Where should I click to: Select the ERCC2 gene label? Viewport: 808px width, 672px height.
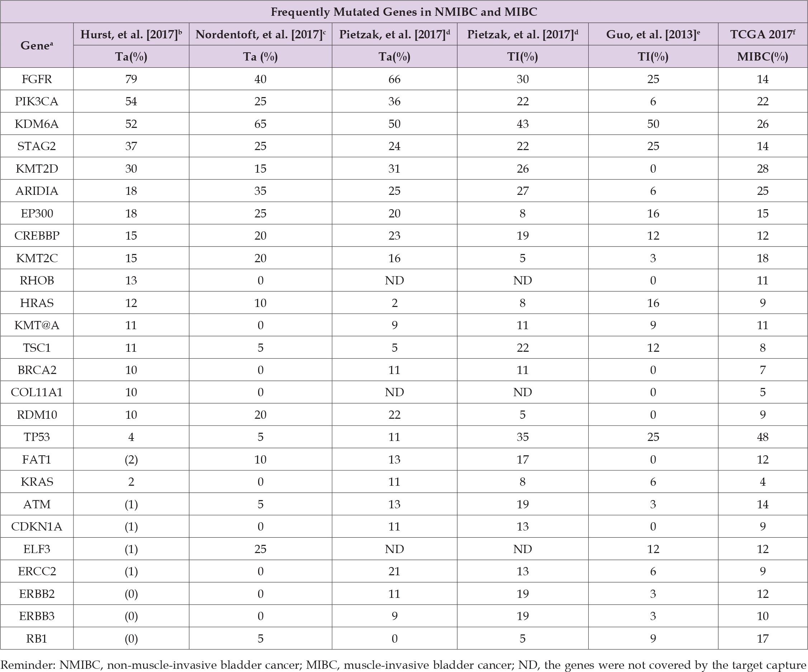(37, 571)
